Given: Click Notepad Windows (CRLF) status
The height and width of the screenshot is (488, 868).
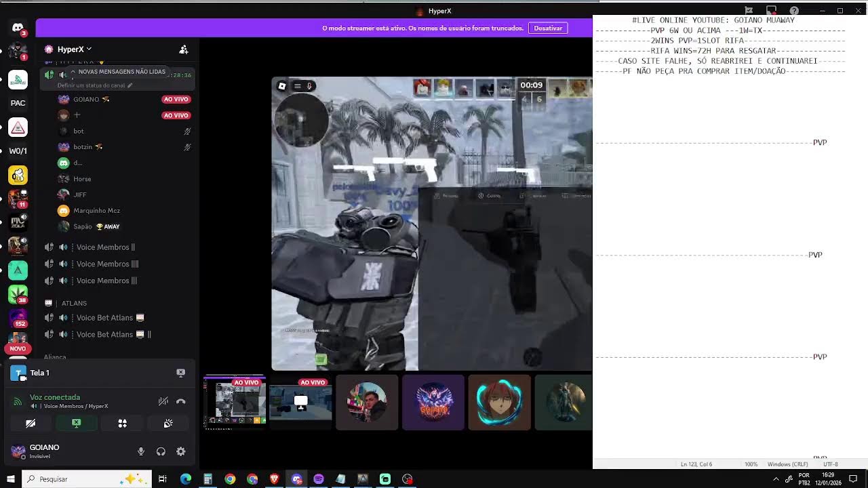Looking at the screenshot, I should tap(787, 464).
